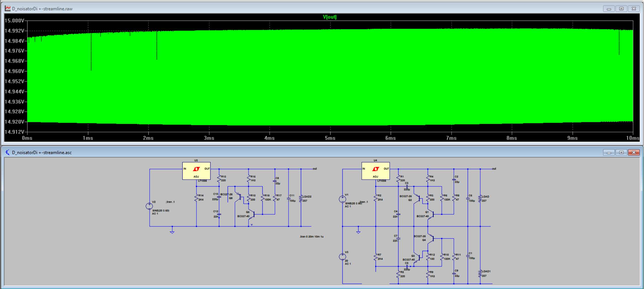Click the U4 LT1086 regulator symbol
Image resolution: width=644 pixels, height=289 pixels.
(376, 171)
